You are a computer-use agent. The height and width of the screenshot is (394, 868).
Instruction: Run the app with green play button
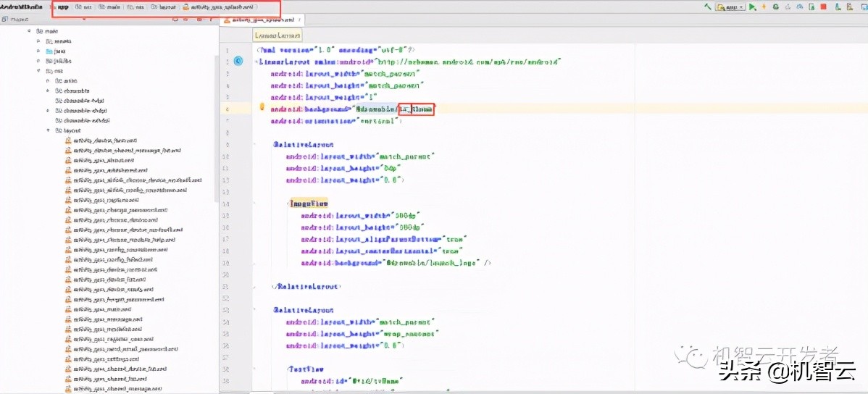pos(752,7)
